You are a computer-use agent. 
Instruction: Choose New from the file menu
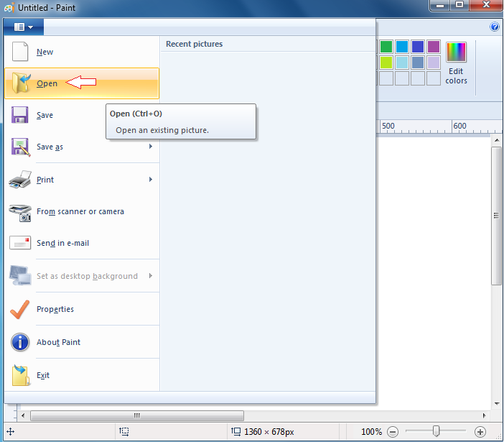pyautogui.click(x=82, y=52)
